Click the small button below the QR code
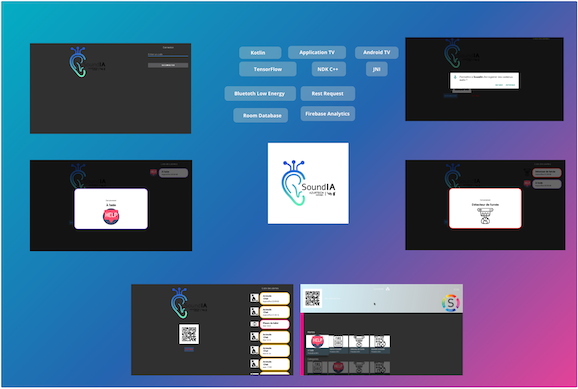This screenshot has height=389, width=578. [x=189, y=349]
